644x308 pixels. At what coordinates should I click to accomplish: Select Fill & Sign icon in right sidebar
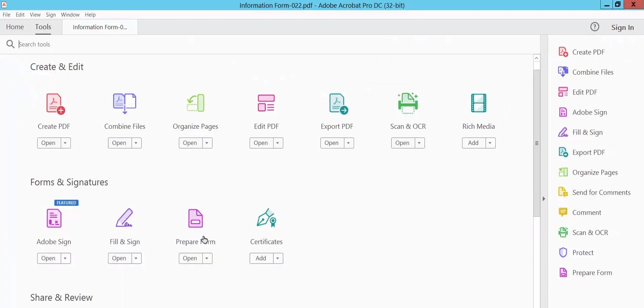click(563, 132)
